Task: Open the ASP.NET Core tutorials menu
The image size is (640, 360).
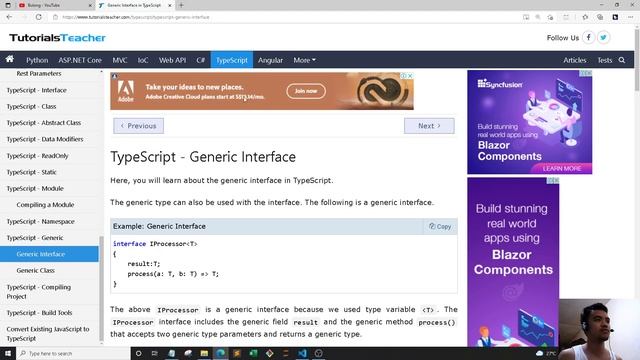Action: (x=80, y=60)
